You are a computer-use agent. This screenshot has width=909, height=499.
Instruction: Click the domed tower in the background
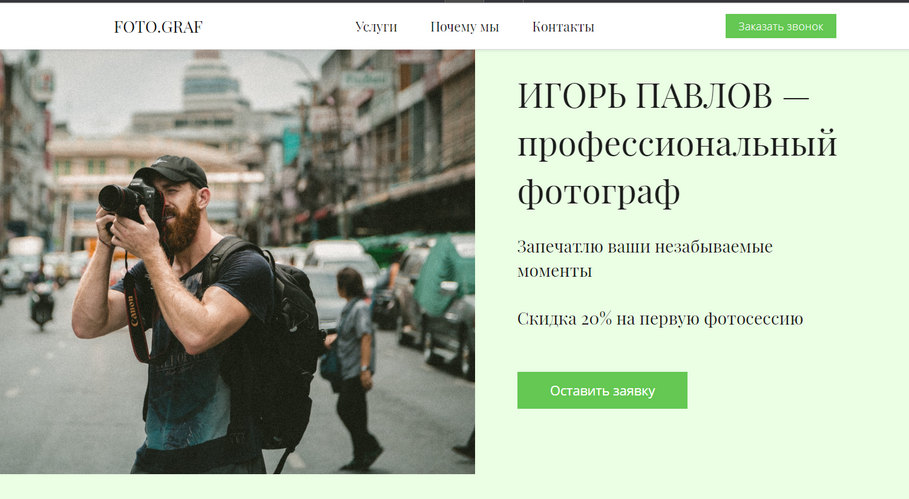click(x=208, y=81)
